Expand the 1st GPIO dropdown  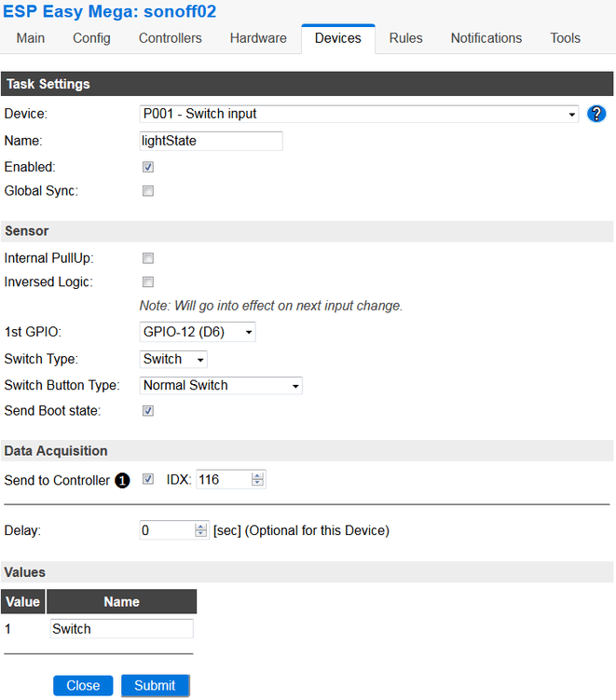pyautogui.click(x=197, y=332)
